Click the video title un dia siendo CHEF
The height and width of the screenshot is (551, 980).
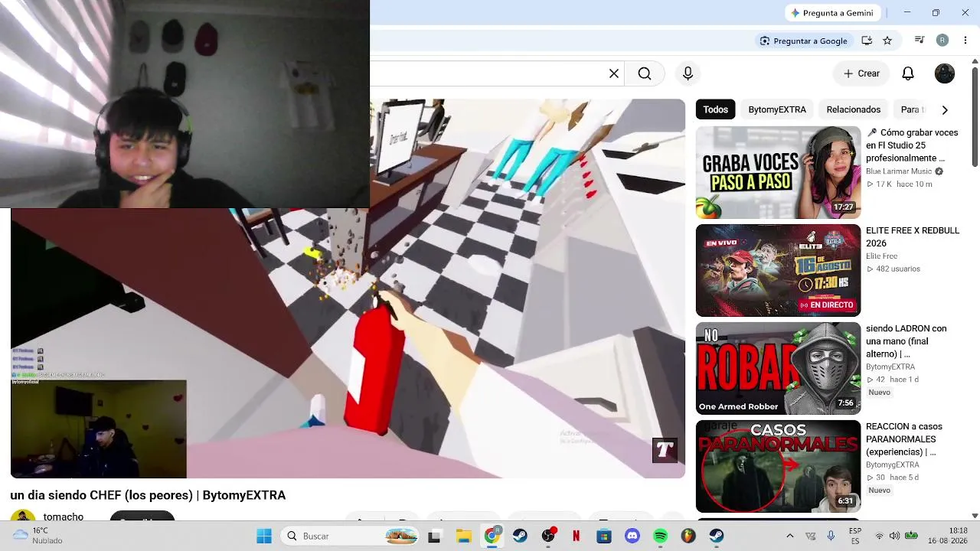[148, 495]
